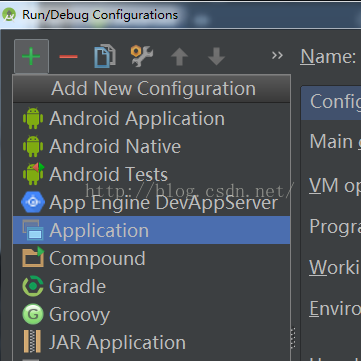Click the Groovy green G icon
Viewport: 361px width, 361px height.
click(33, 314)
